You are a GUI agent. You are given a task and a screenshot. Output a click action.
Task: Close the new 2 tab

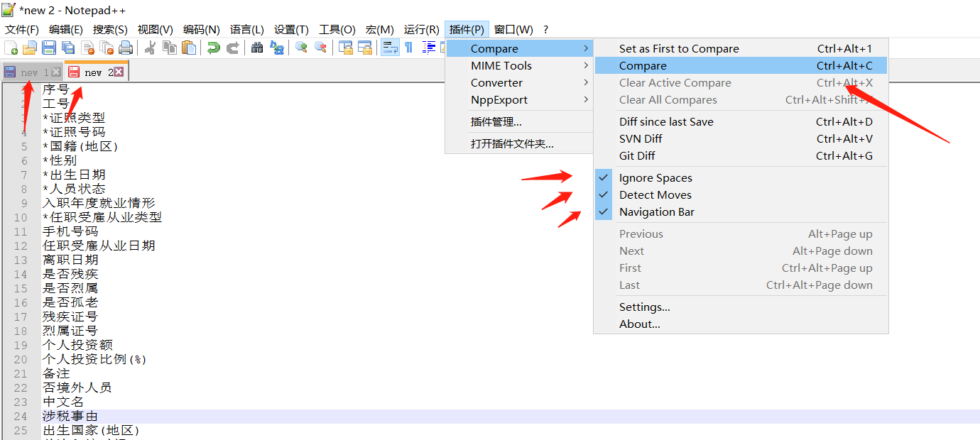click(x=119, y=72)
